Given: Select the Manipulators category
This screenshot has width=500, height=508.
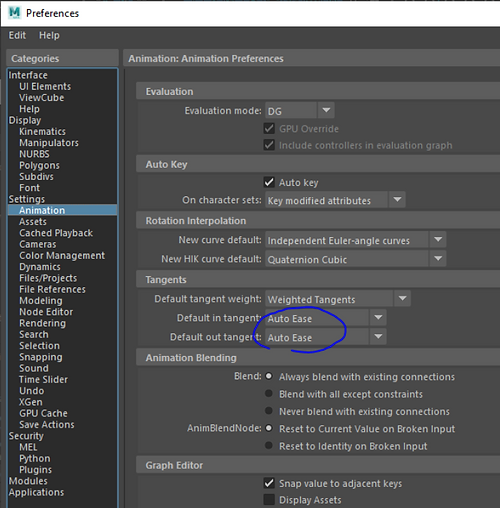Looking at the screenshot, I should pos(49,143).
